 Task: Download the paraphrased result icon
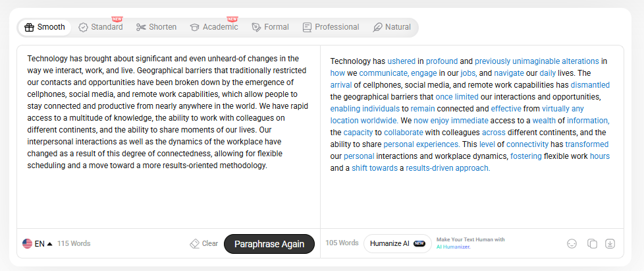point(610,243)
